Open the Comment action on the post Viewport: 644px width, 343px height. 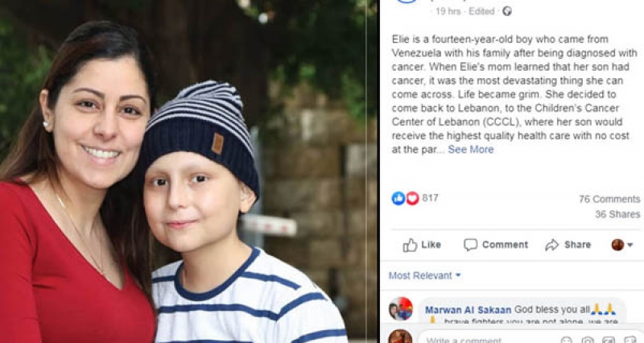point(496,245)
